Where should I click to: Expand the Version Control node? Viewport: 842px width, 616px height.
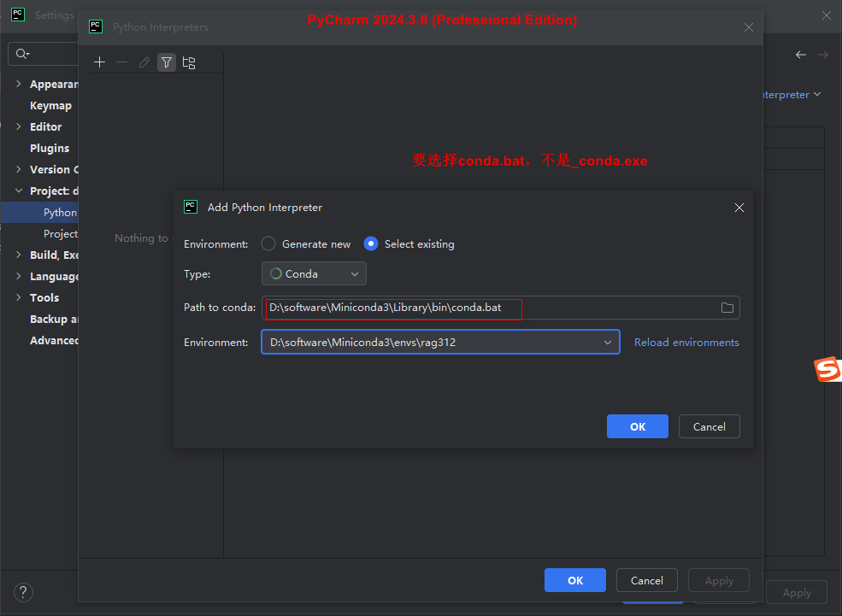tap(19, 169)
